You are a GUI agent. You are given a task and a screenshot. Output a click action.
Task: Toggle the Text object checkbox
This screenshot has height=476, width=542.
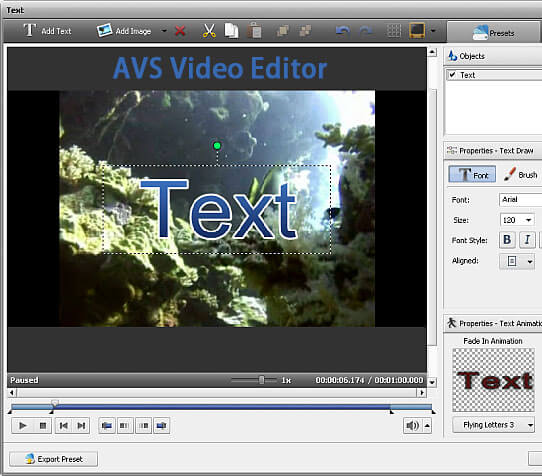(452, 75)
